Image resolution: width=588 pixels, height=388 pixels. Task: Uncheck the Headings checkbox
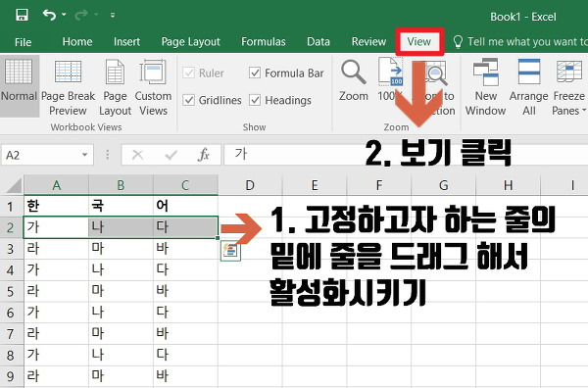point(255,100)
